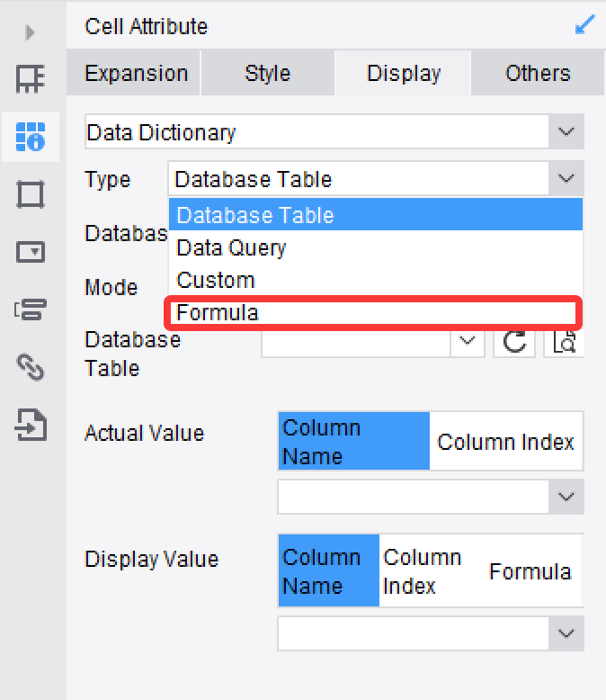The width and height of the screenshot is (606, 700).
Task: Select the Cell Attribute panel icon
Action: click(x=31, y=137)
